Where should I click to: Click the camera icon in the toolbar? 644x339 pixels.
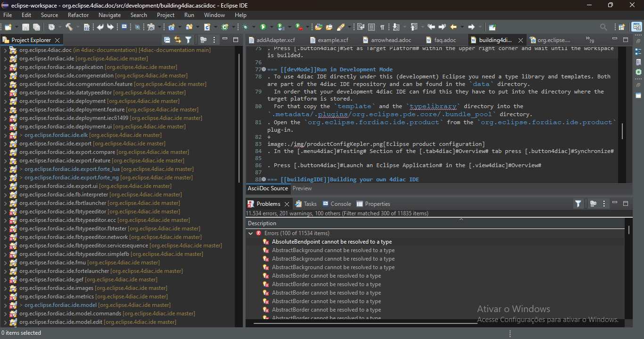pyautogui.click(x=151, y=27)
